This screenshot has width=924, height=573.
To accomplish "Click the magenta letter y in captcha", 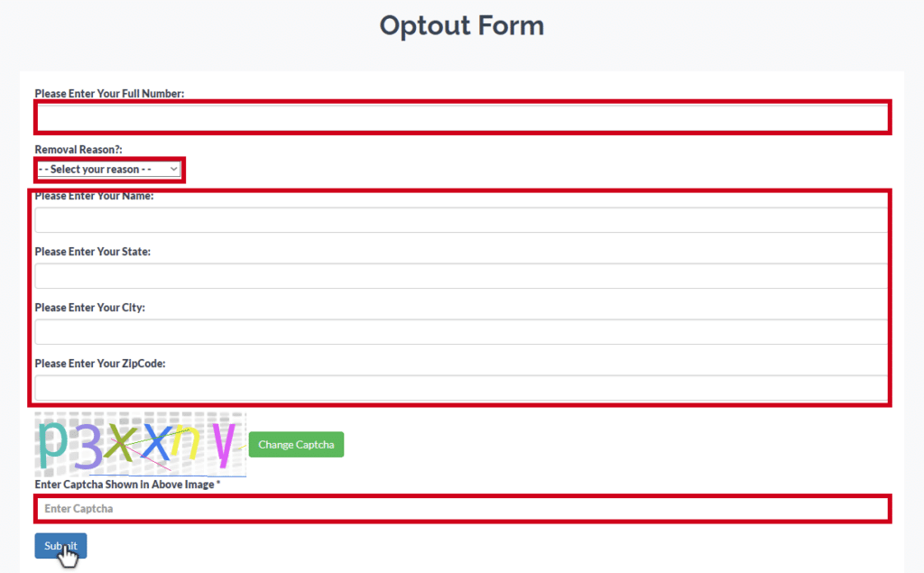I will pyautogui.click(x=225, y=440).
